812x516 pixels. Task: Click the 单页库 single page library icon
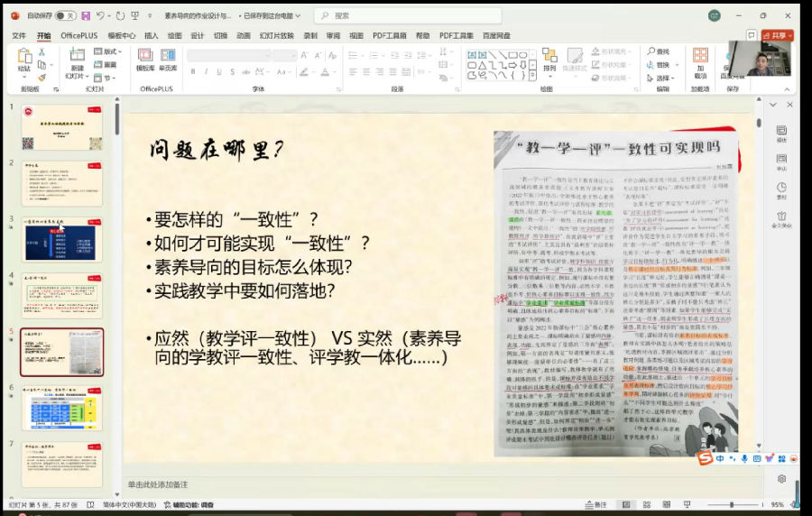(x=168, y=61)
